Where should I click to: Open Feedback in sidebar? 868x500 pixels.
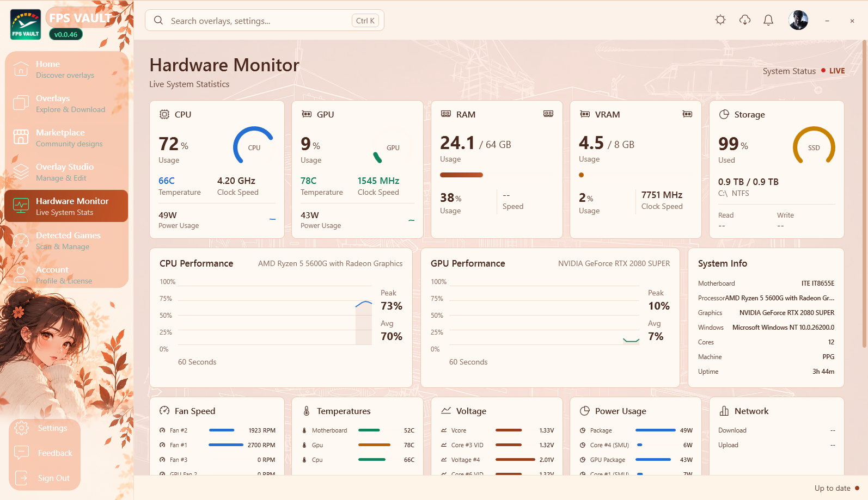[x=45, y=453]
